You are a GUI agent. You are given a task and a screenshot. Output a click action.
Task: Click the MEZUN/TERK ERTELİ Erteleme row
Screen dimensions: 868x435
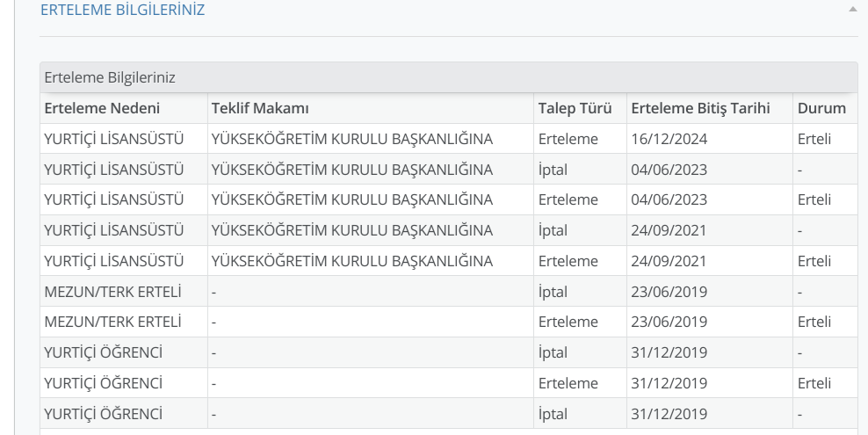click(x=448, y=323)
